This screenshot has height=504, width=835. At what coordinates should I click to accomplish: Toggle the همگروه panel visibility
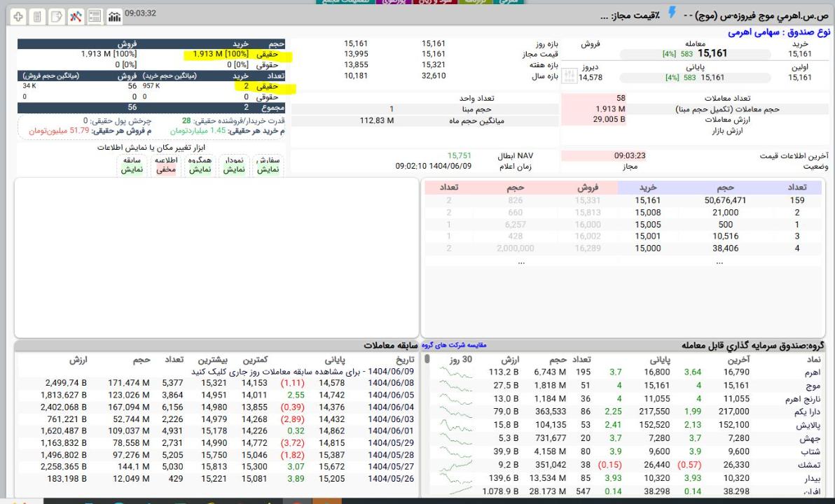pyautogui.click(x=201, y=164)
